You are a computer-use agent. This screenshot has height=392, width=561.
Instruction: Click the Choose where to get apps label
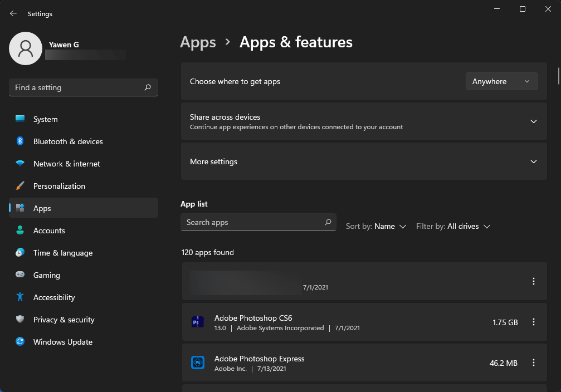[235, 81]
